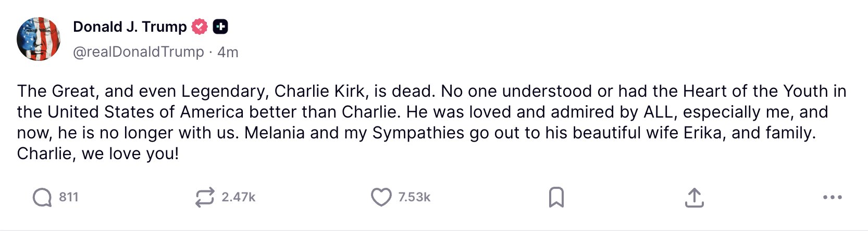
Task: Click "United States of America" in post text
Action: click(146, 112)
